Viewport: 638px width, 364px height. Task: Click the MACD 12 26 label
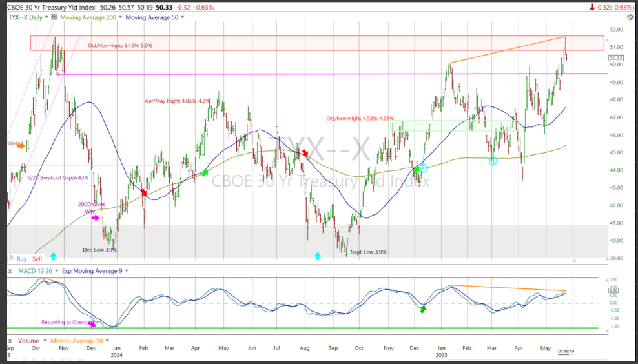pyautogui.click(x=35, y=271)
